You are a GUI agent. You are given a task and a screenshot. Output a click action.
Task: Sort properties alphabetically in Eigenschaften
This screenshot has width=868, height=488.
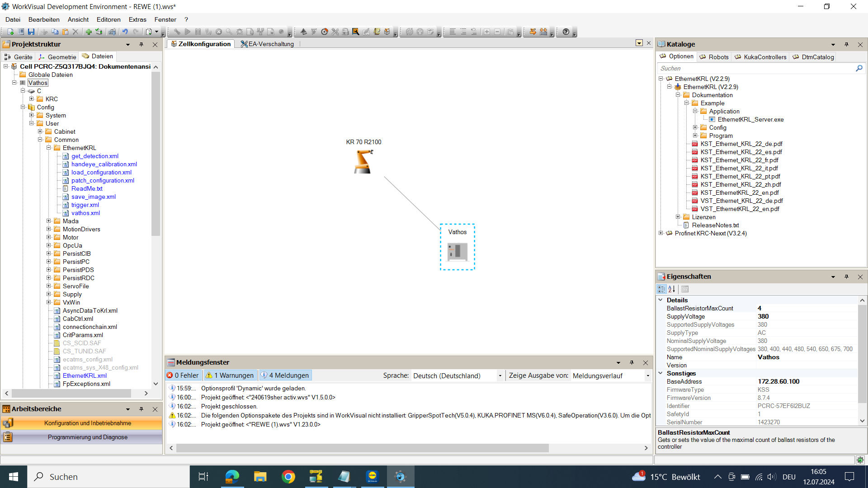(672, 289)
